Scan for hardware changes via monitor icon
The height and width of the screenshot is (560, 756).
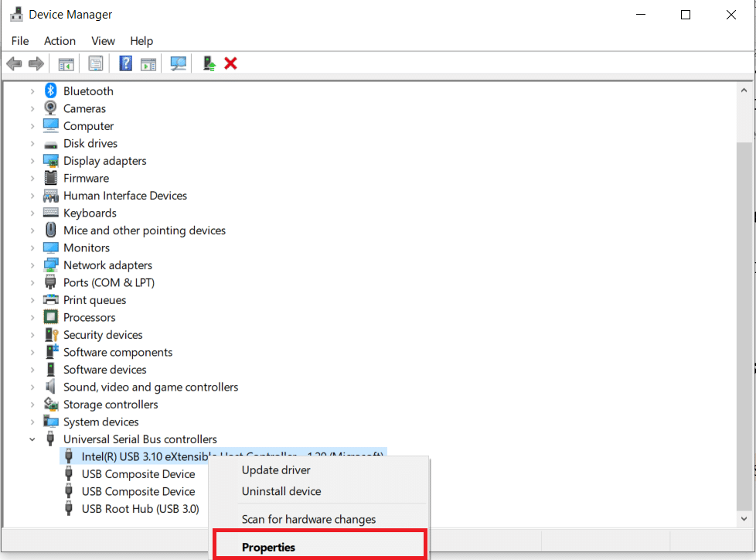(x=179, y=63)
